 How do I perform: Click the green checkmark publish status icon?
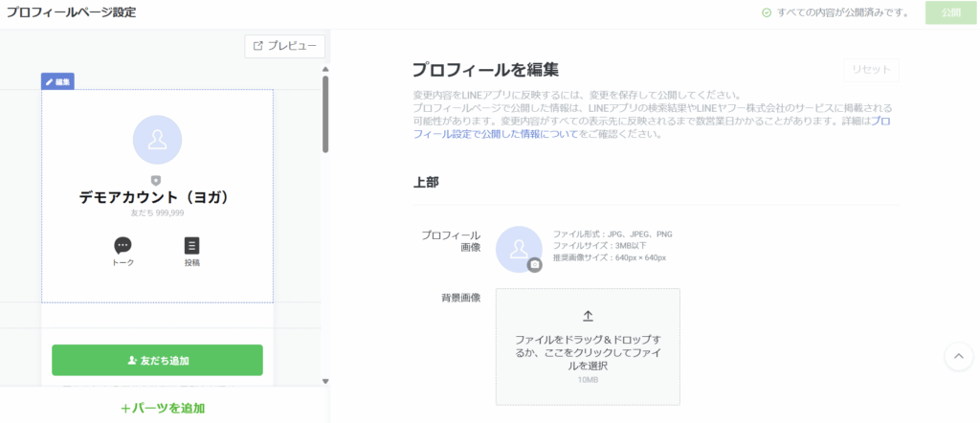766,13
